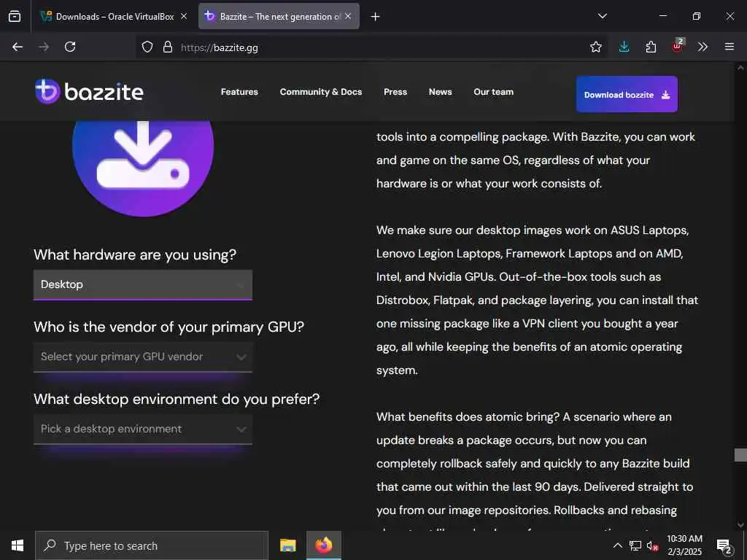Click the taskbar clock showing 10:30 AM
The width and height of the screenshot is (747, 560).
coord(684,545)
